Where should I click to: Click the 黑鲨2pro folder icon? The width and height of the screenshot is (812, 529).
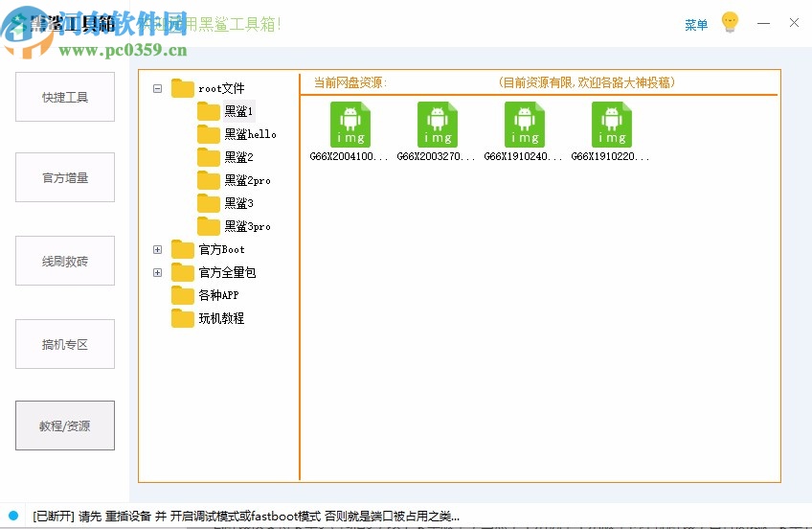(x=209, y=180)
